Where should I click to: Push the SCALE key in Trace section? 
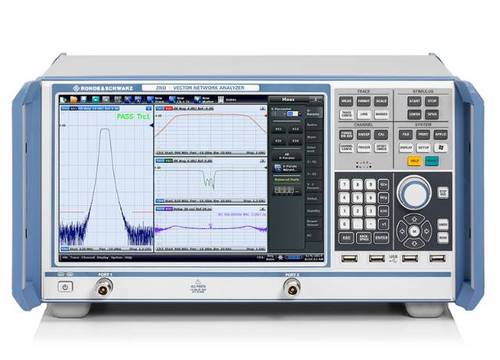pyautogui.click(x=381, y=101)
